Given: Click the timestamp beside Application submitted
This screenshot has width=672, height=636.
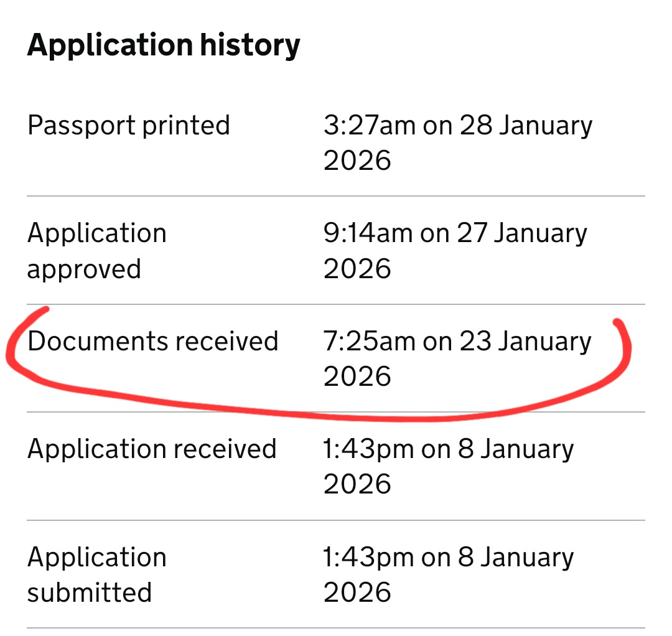Looking at the screenshot, I should pyautogui.click(x=448, y=557).
